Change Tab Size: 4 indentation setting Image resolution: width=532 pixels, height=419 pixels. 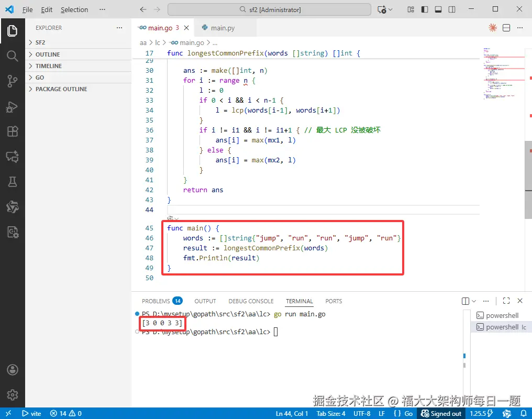coord(331,413)
